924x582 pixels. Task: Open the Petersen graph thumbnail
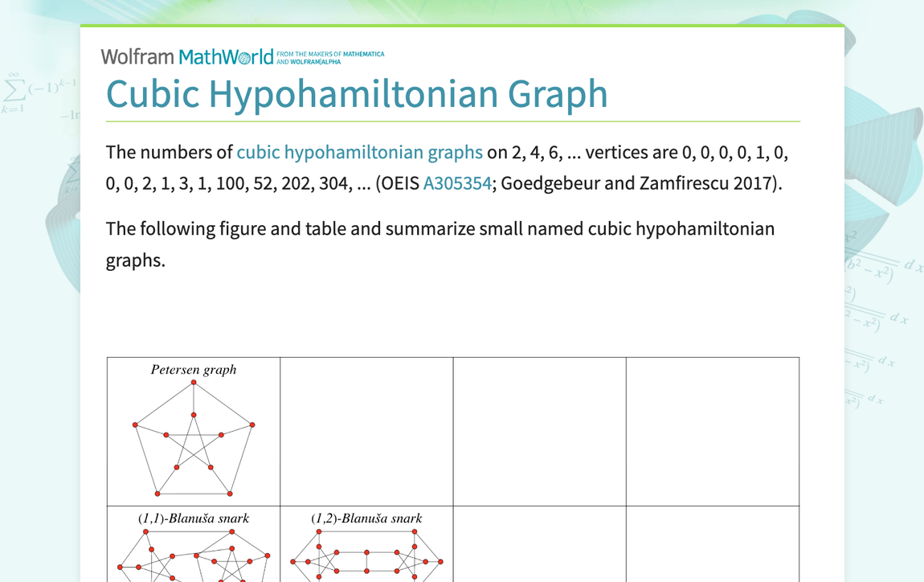(193, 434)
